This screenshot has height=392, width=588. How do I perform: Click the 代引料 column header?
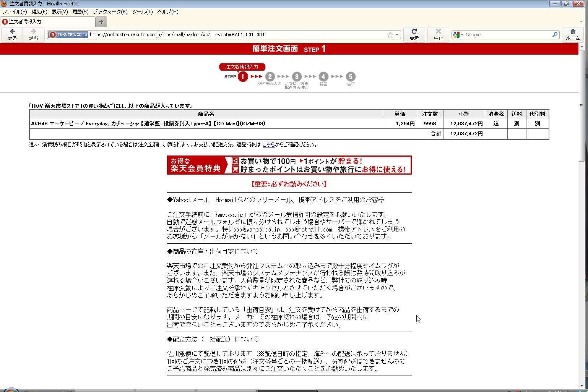[537, 114]
